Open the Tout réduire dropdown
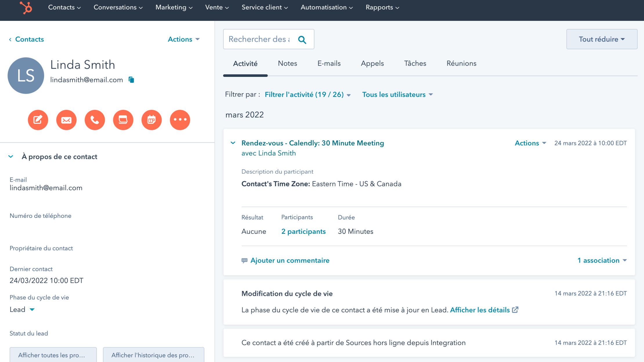 click(x=602, y=39)
